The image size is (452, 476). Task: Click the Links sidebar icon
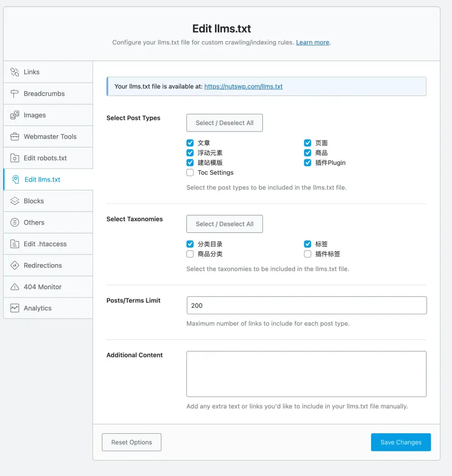click(x=15, y=72)
